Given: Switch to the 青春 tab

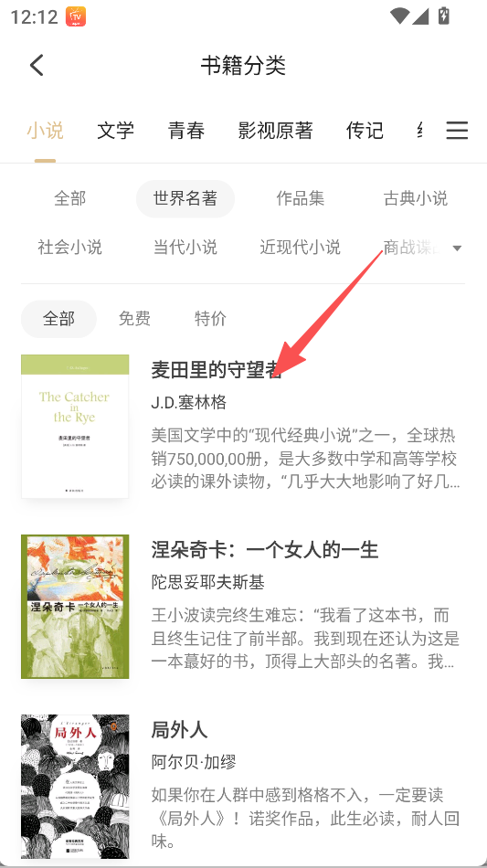Looking at the screenshot, I should (186, 131).
